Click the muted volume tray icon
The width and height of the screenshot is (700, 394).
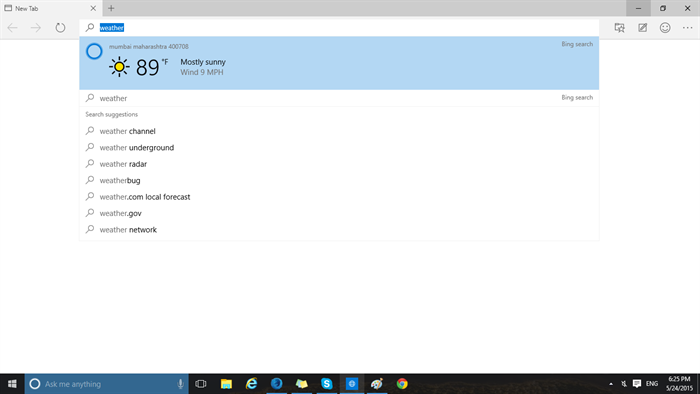(624, 384)
